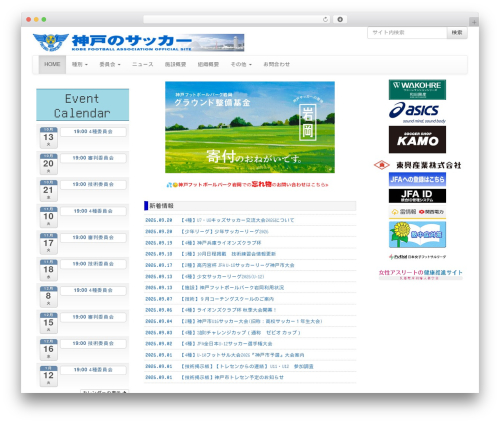This screenshot has height=423, width=500.
Task: Open the 19:00 4種委員会 event on the 13th
Action: pos(93,132)
